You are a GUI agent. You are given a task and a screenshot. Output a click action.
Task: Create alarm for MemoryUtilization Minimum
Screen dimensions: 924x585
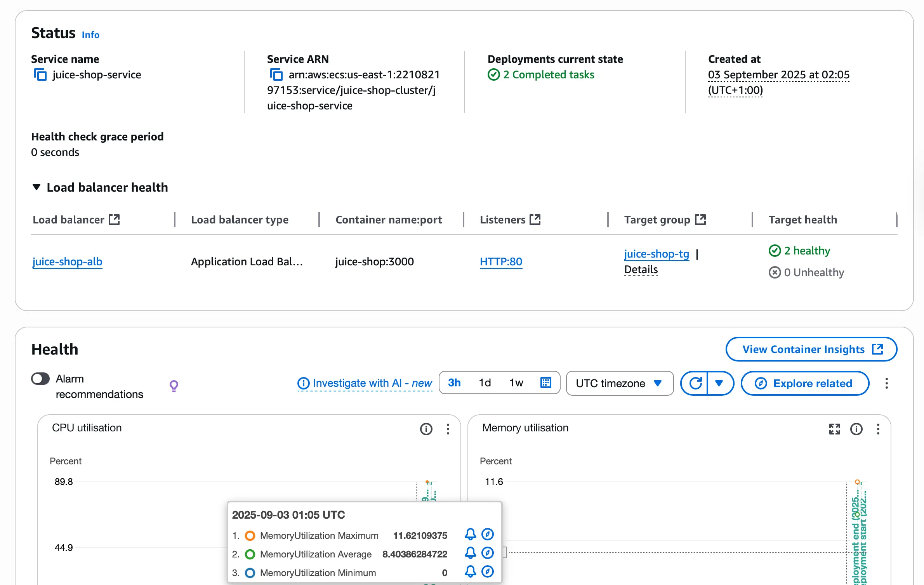pos(470,572)
